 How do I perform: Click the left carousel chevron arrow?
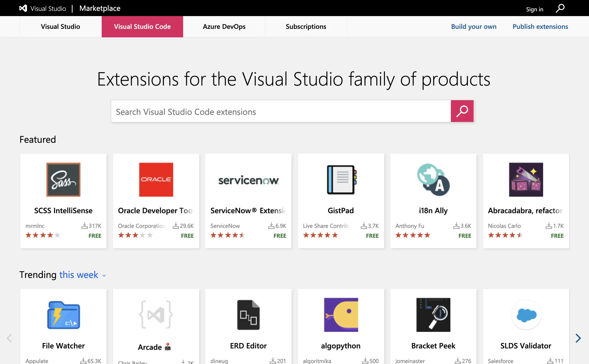tap(10, 338)
